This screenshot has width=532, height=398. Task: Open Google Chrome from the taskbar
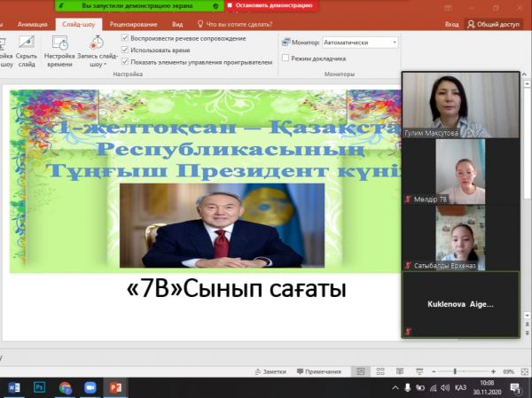[x=65, y=388]
